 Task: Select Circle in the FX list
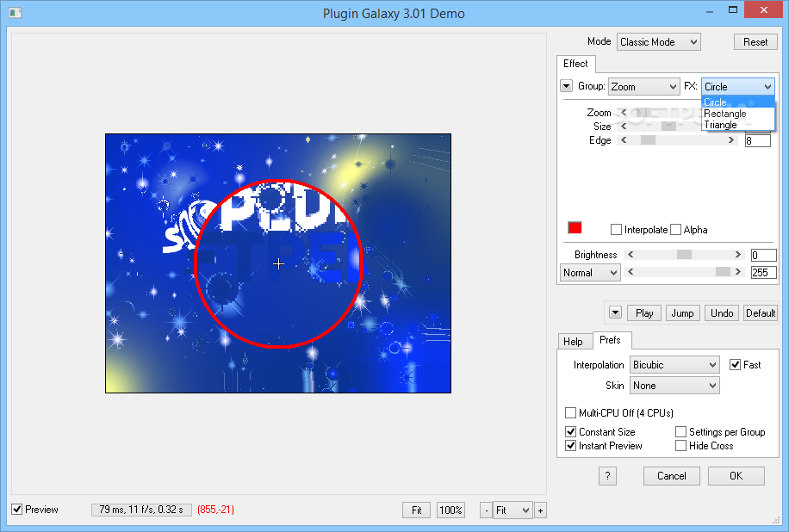(x=737, y=102)
